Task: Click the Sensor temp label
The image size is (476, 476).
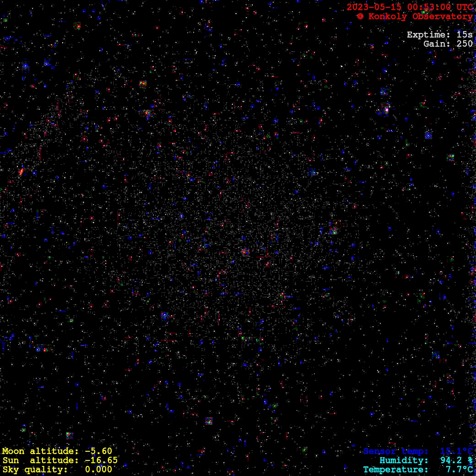Action: (x=396, y=451)
